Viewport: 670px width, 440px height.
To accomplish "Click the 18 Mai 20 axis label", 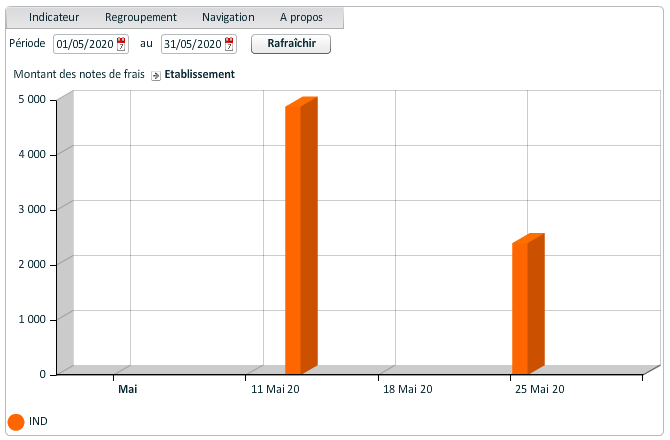I will pos(408,389).
